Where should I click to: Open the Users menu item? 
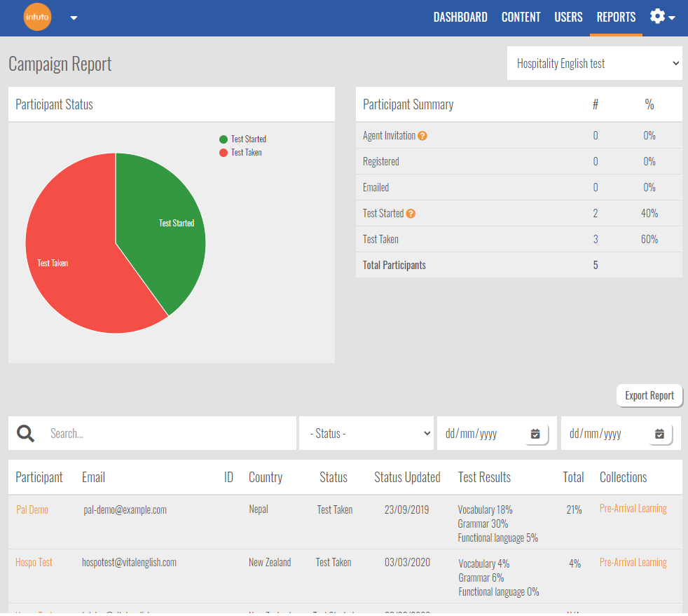pyautogui.click(x=568, y=18)
